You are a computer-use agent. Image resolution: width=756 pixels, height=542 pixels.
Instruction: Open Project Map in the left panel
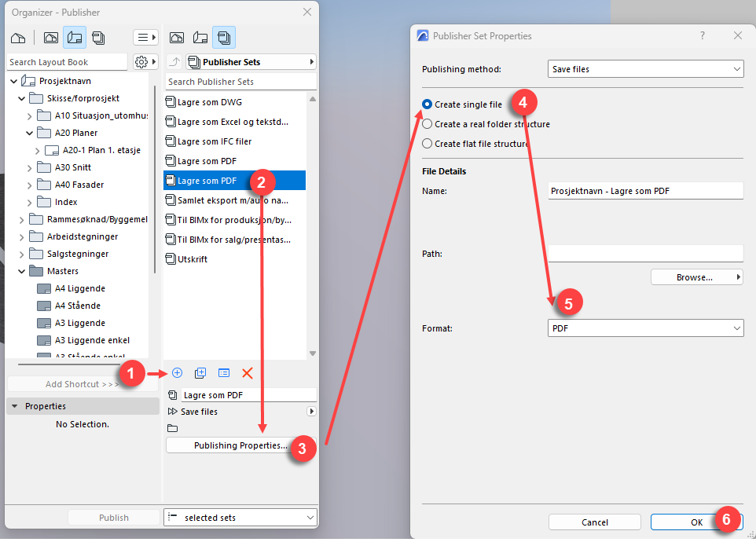pos(18,37)
